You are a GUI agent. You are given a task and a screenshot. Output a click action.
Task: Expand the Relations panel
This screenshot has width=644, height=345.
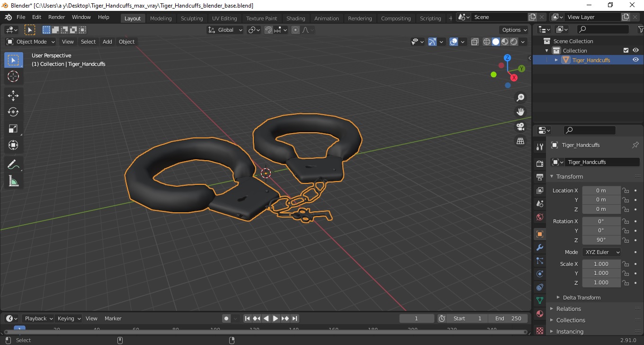568,309
